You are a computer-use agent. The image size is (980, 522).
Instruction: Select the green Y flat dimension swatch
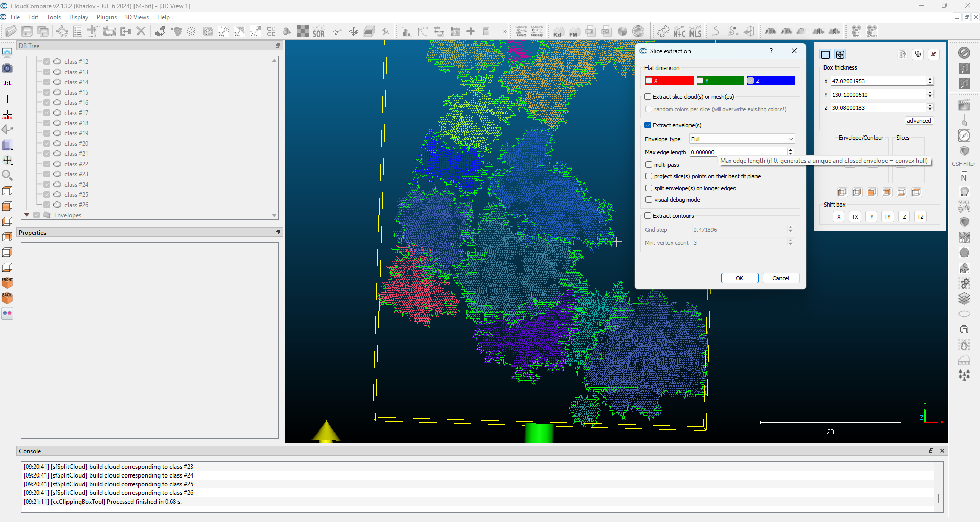pyautogui.click(x=720, y=81)
